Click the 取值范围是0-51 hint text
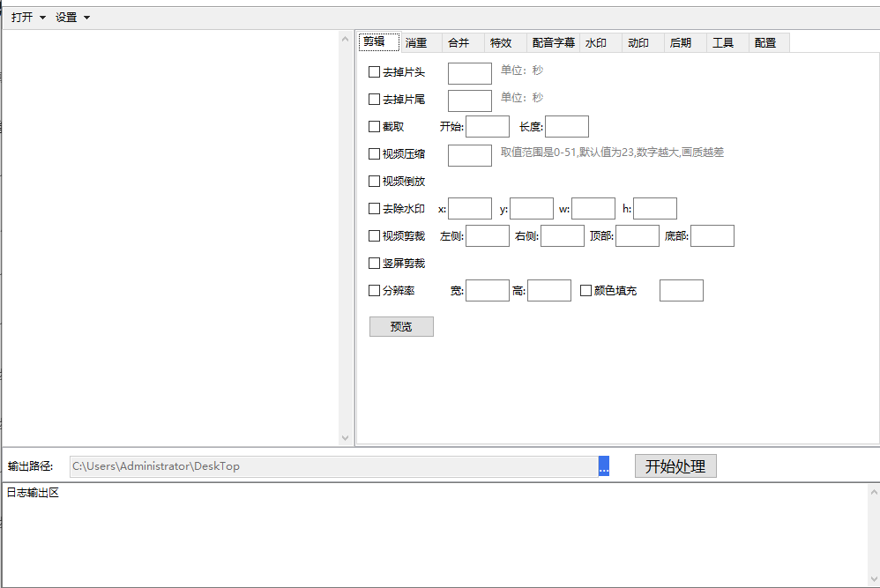The height and width of the screenshot is (588, 880). coord(612,153)
